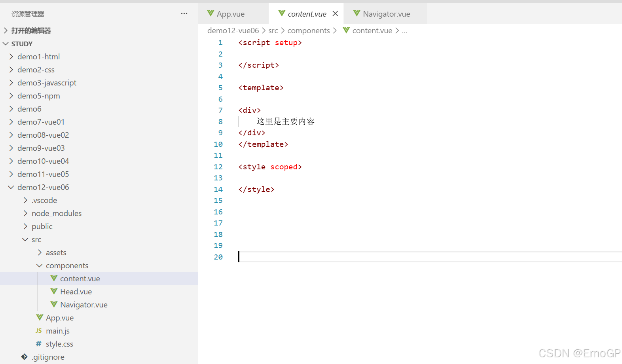The image size is (622, 364).
Task: Expand the public folder
Action: click(99, 226)
